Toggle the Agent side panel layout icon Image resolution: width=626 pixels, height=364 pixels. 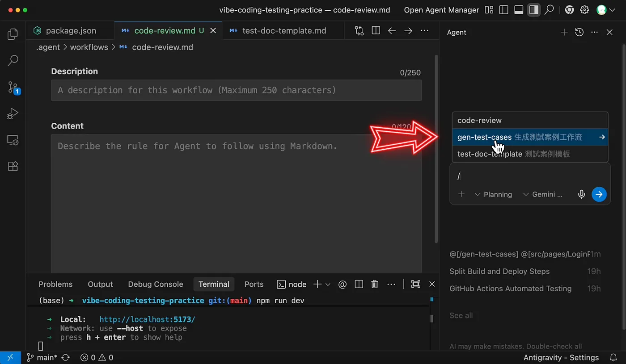point(533,10)
